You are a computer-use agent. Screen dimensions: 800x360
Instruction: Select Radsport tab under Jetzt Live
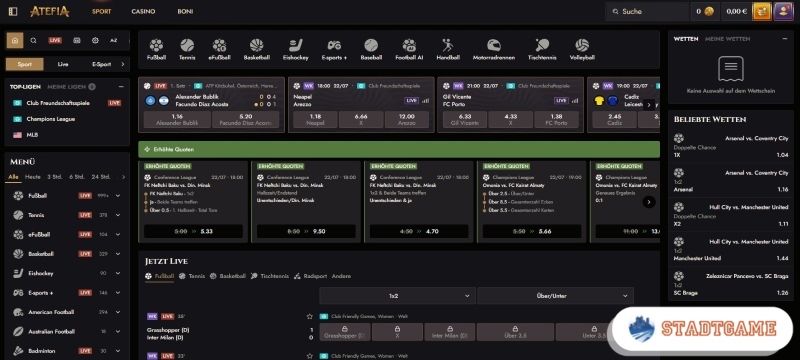coord(311,276)
